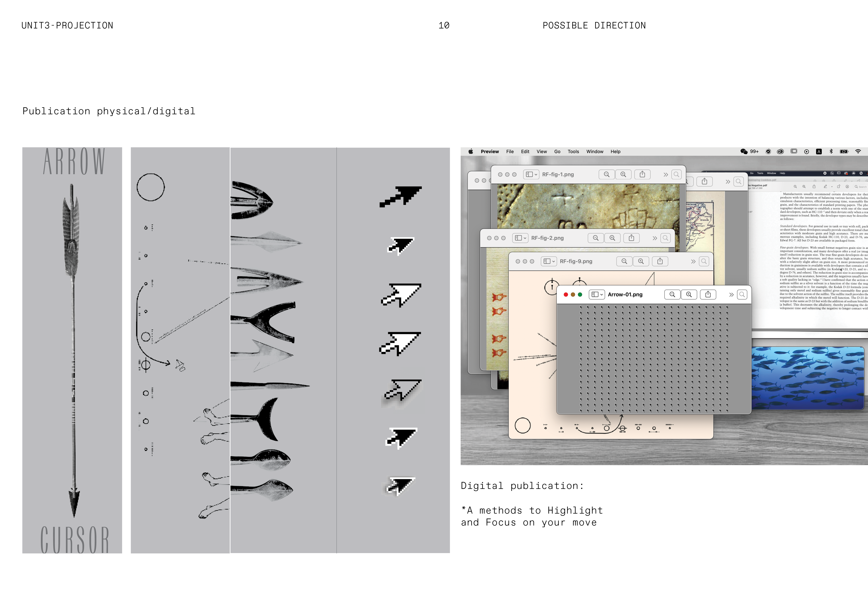The image size is (868, 596).
Task: Open the Wi-Fi status menu
Action: (858, 151)
